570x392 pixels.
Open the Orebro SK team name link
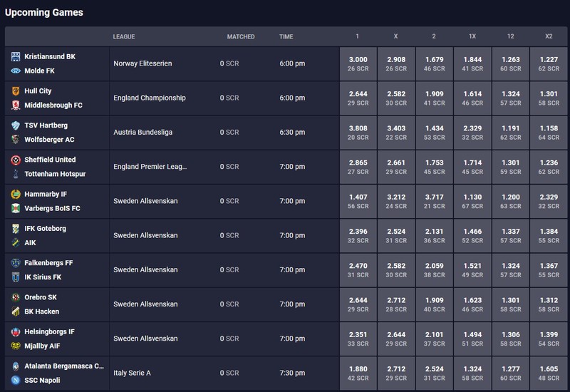(x=41, y=297)
